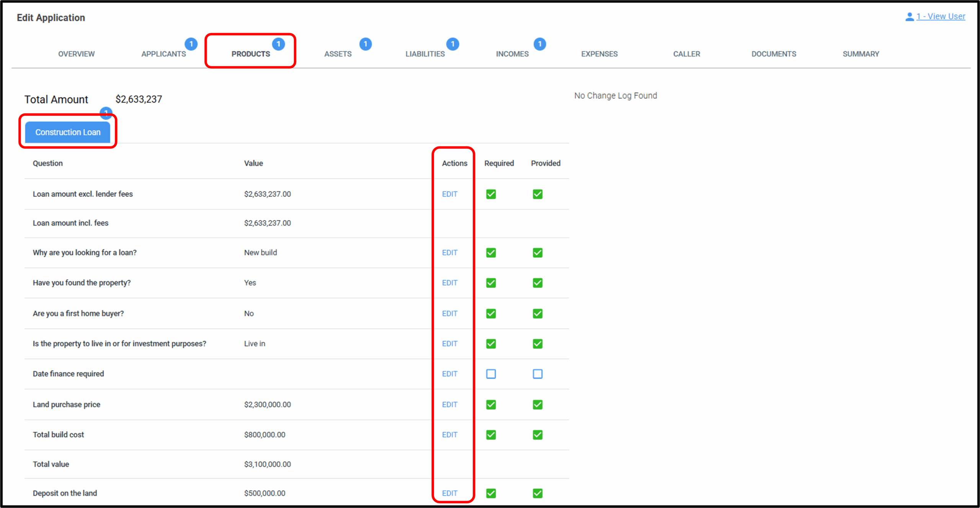
Task: Toggle Required checkbox for Date finance required
Action: 491,374
